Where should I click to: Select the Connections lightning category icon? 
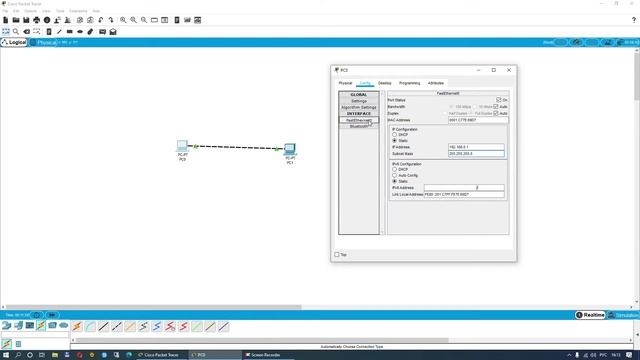point(41,325)
